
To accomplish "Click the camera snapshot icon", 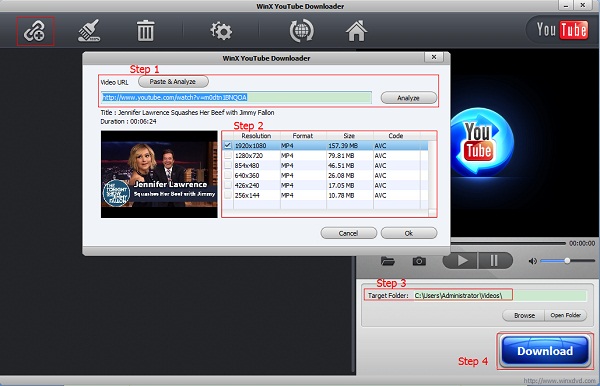I will (419, 261).
